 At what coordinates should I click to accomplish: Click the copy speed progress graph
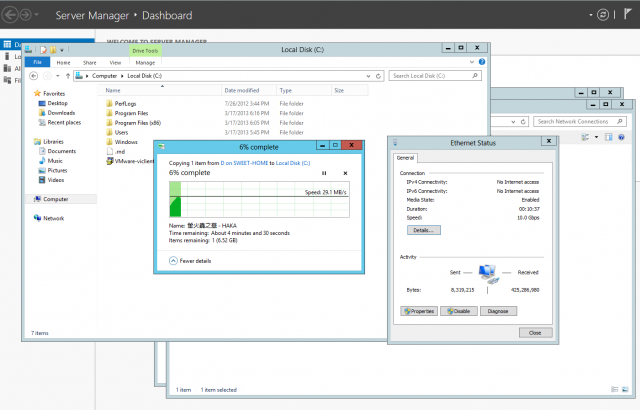click(259, 199)
